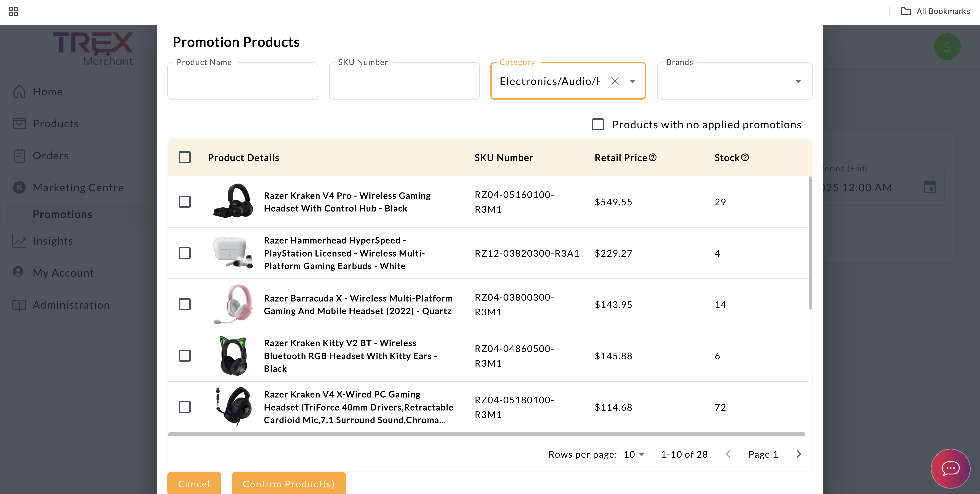Click the vertical scrollbar of product table

tap(810, 243)
